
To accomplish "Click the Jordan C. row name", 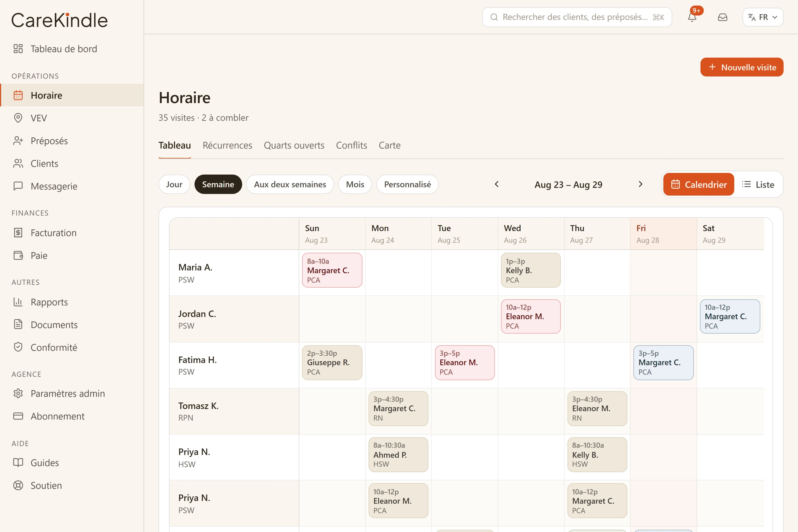I will (x=197, y=314).
